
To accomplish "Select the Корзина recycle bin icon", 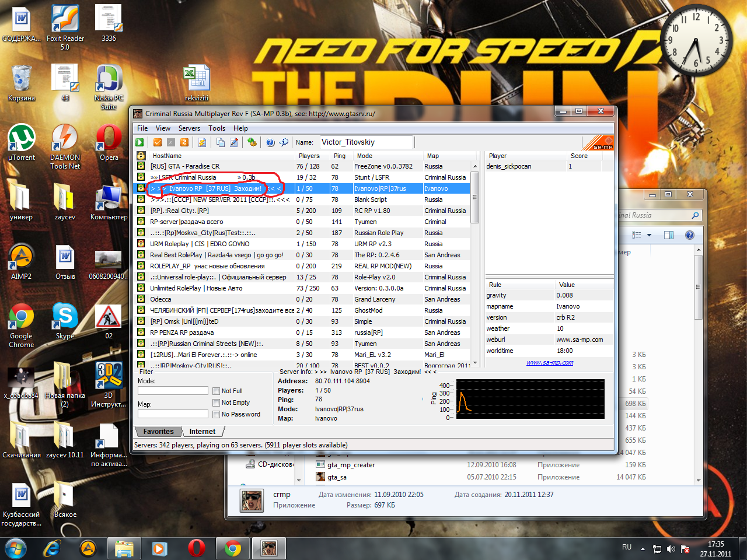I will click(x=22, y=83).
